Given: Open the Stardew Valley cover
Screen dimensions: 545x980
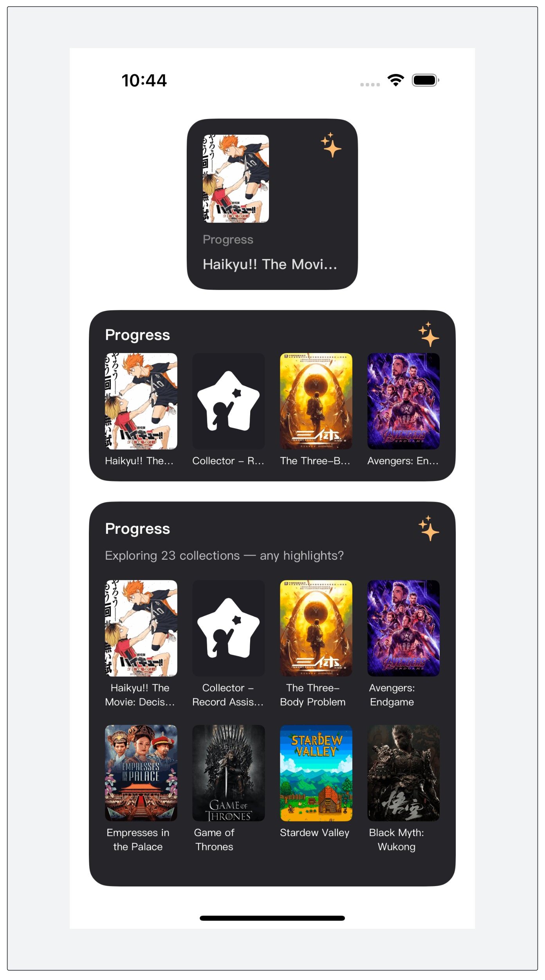Looking at the screenshot, I should pos(316,773).
